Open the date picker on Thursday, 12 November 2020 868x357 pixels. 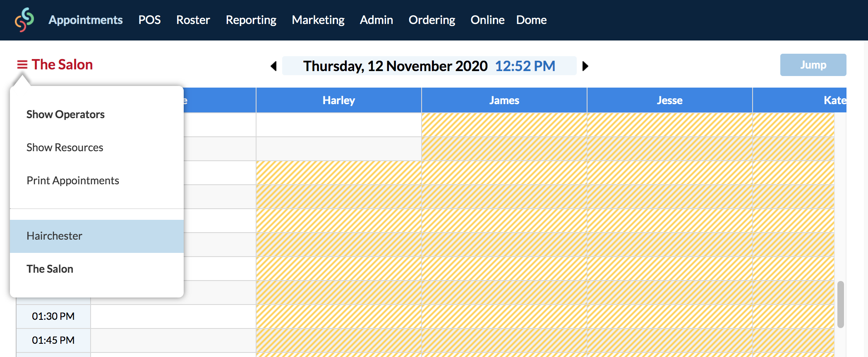coord(395,66)
